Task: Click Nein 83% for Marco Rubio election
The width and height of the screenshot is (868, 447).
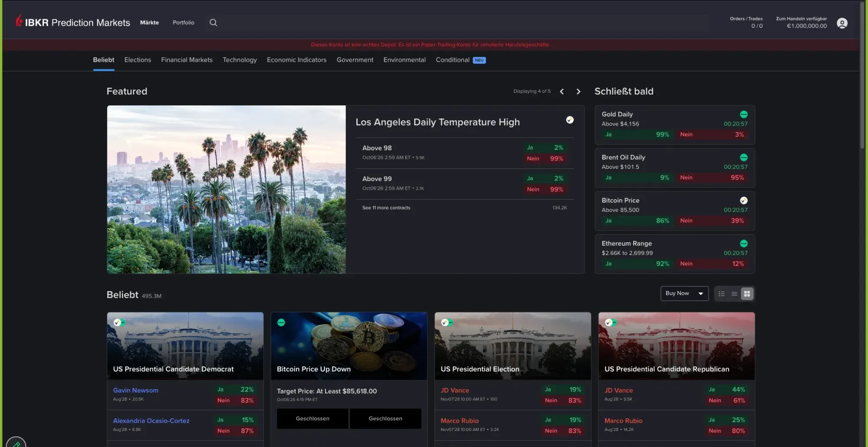Action: tap(563, 431)
